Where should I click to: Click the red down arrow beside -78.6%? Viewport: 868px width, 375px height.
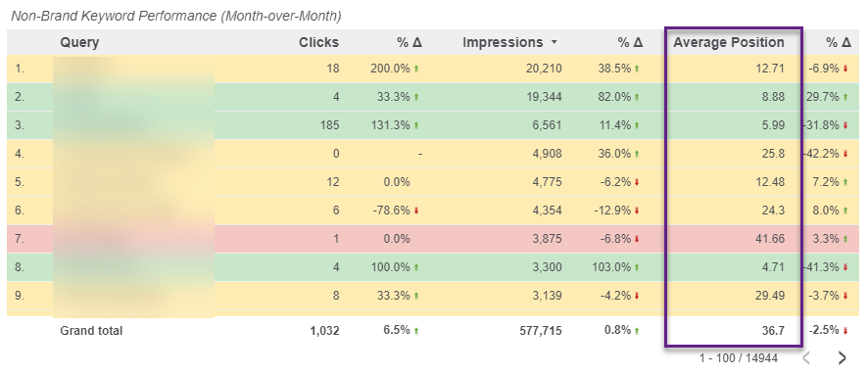(416, 211)
